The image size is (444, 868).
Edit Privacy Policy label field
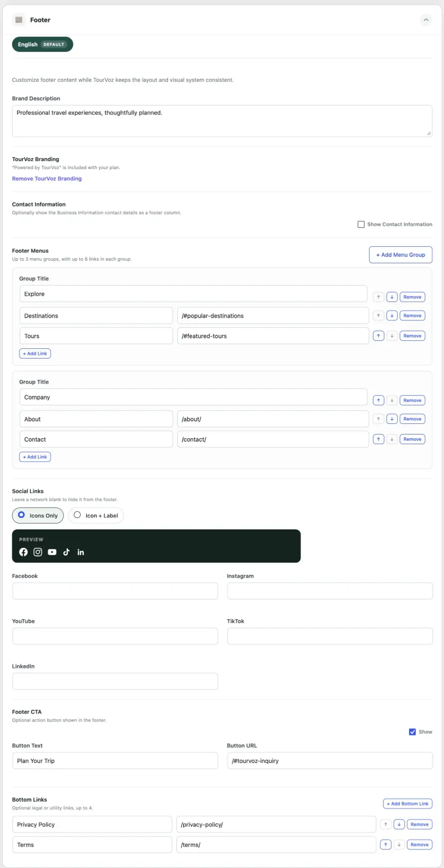point(92,825)
